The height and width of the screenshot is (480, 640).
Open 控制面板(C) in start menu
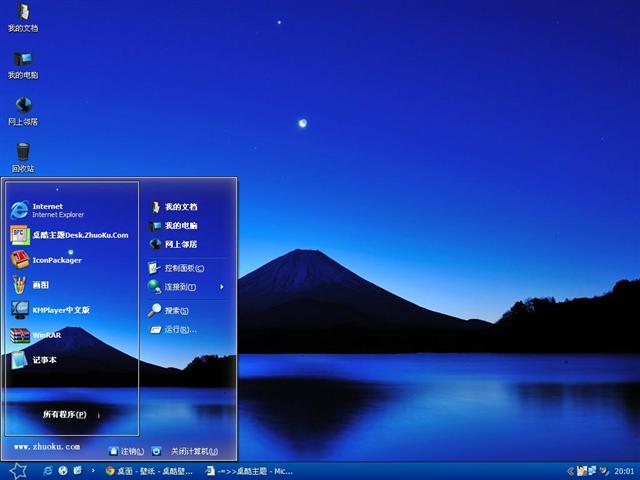pyautogui.click(x=184, y=268)
